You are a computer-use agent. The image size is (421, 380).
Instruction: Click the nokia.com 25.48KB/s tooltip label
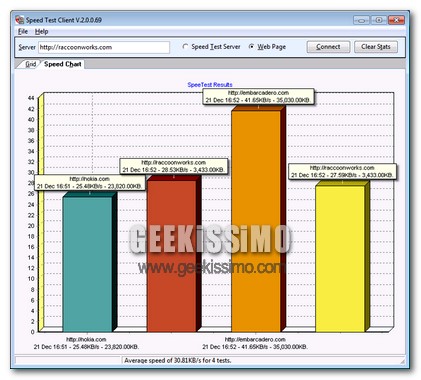90,183
